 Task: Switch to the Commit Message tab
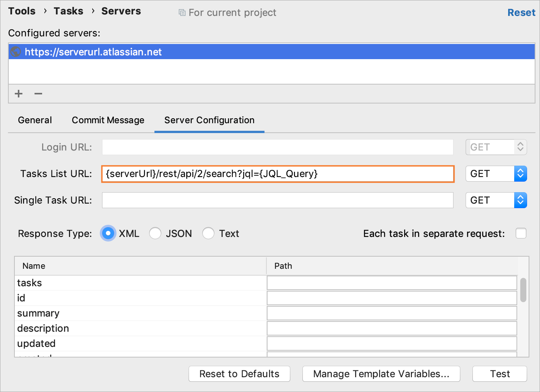[108, 120]
